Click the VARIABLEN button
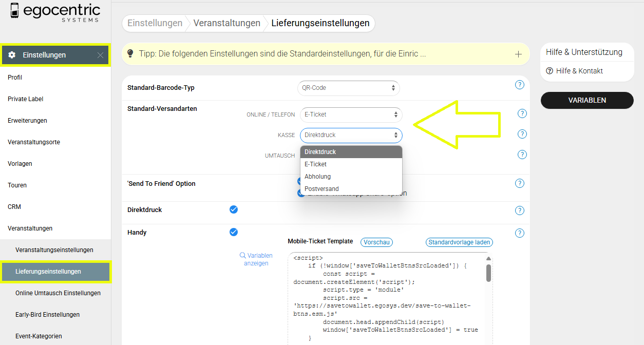644x345 pixels. point(586,101)
